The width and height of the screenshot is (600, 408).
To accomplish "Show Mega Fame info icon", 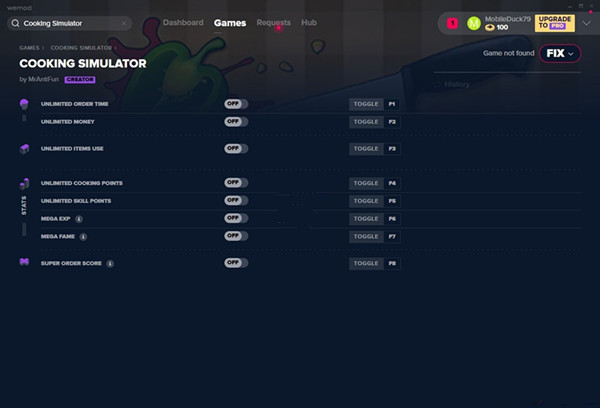I will click(x=83, y=237).
